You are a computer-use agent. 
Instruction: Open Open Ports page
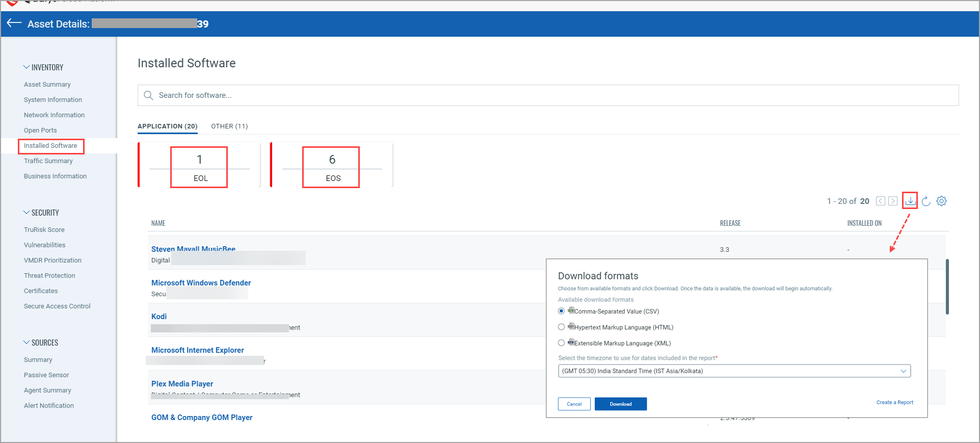[40, 131]
